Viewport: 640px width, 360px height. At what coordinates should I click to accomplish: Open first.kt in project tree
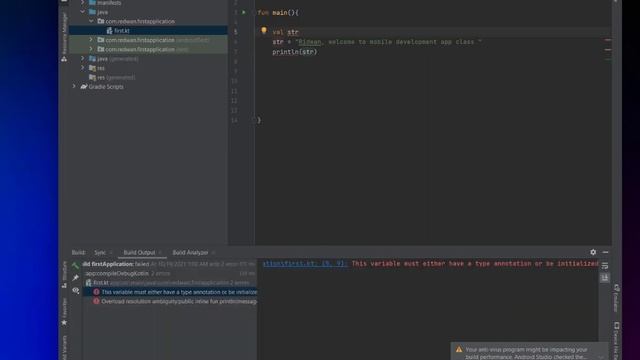point(122,31)
